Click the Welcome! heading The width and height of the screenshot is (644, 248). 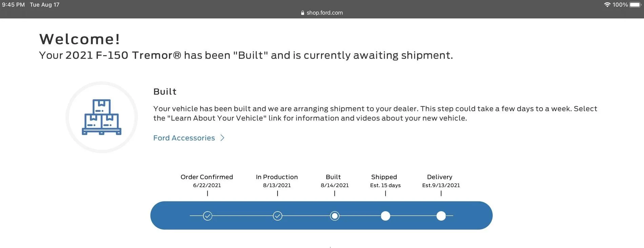click(x=80, y=39)
